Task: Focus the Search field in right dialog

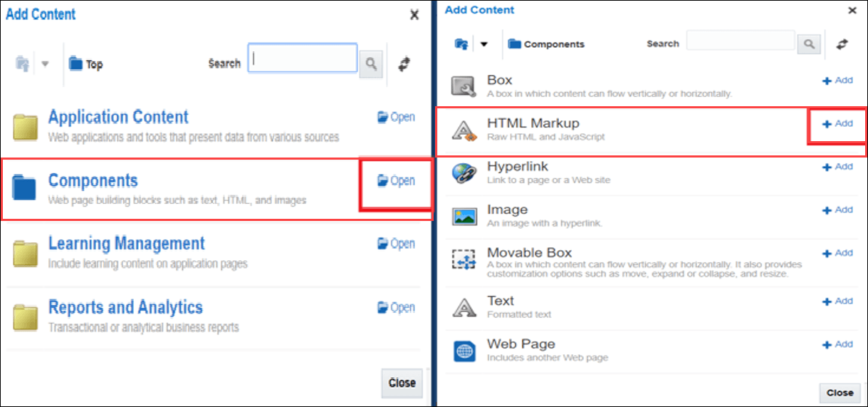Action: 741,41
